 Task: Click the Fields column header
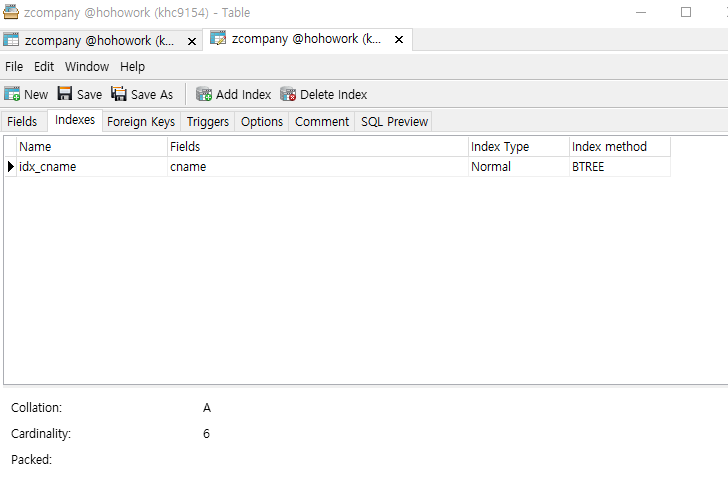(318, 146)
